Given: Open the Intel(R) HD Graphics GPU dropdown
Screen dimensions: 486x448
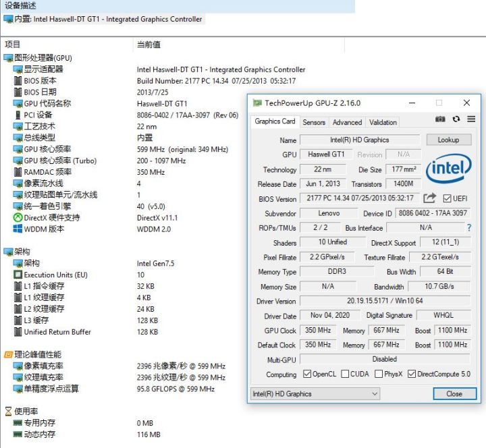Looking at the screenshot, I should [315, 393].
